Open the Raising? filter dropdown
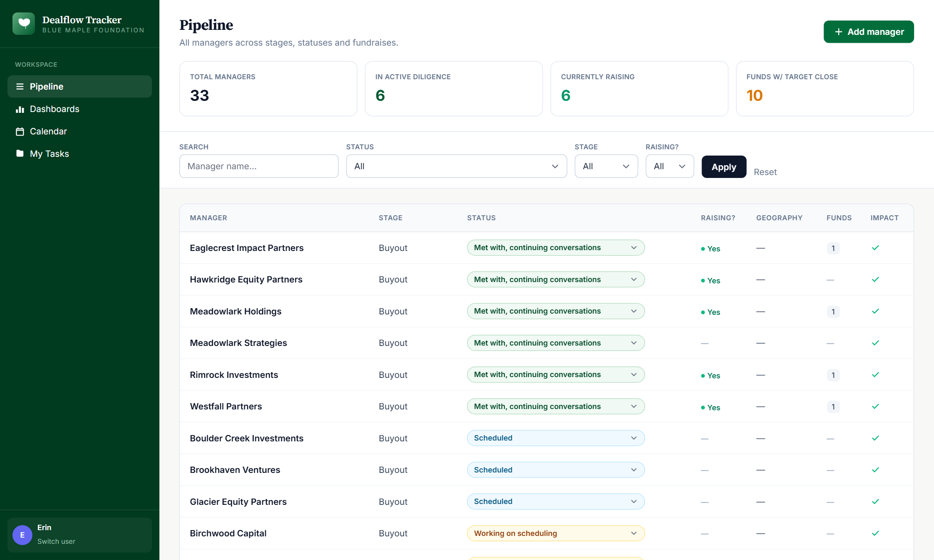934x560 pixels. (670, 166)
